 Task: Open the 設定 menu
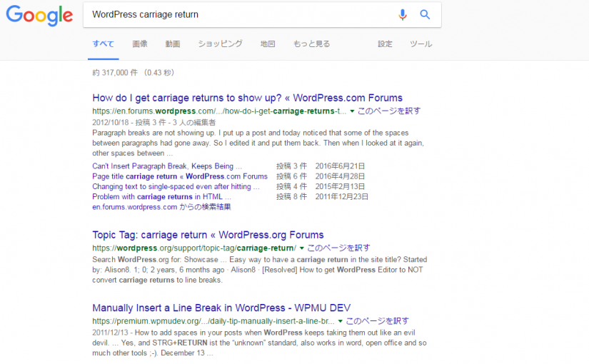pyautogui.click(x=385, y=44)
